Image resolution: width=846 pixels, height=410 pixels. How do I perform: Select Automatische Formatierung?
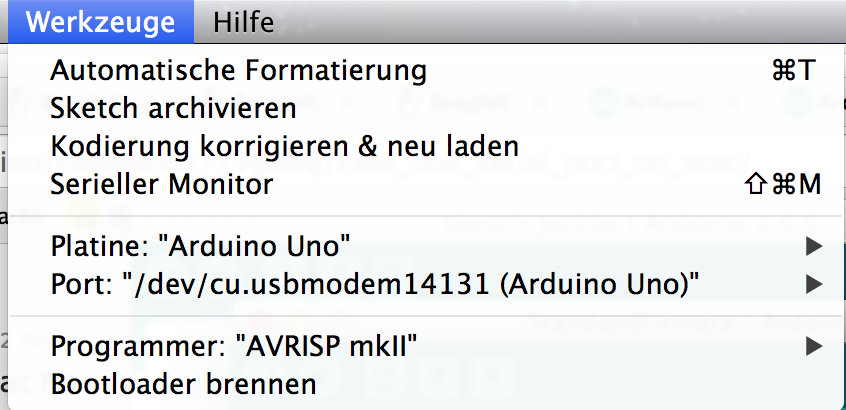pyautogui.click(x=238, y=71)
